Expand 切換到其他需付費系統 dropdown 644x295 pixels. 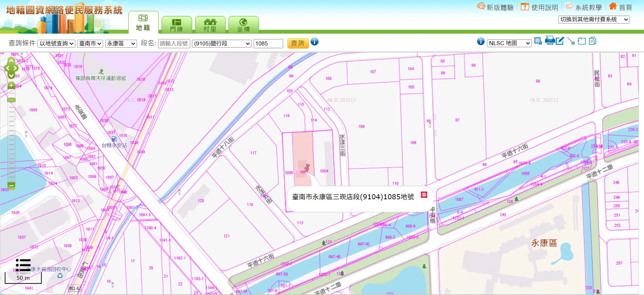pyautogui.click(x=594, y=19)
